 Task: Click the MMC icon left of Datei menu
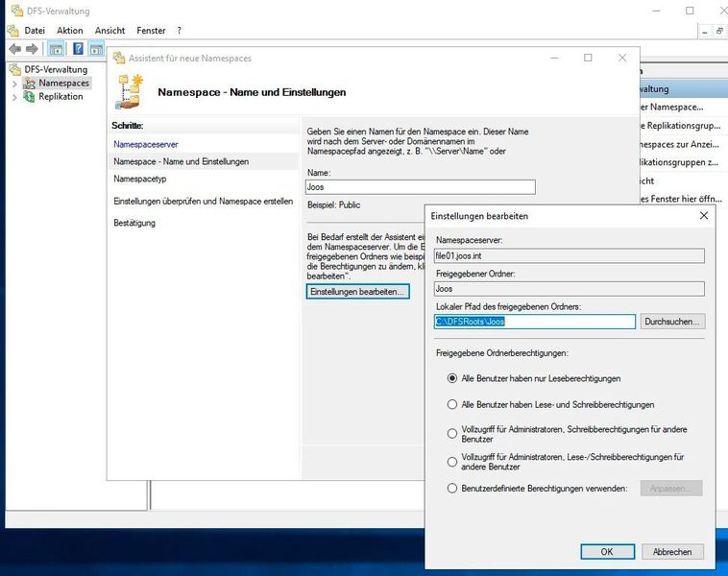coord(13,31)
